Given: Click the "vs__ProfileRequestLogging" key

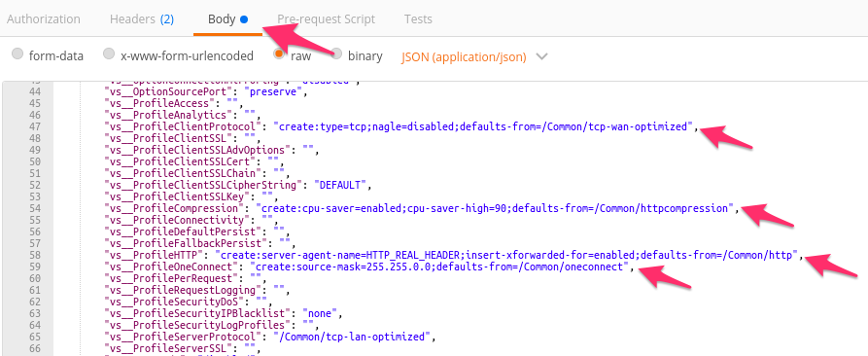Looking at the screenshot, I should click(183, 290).
